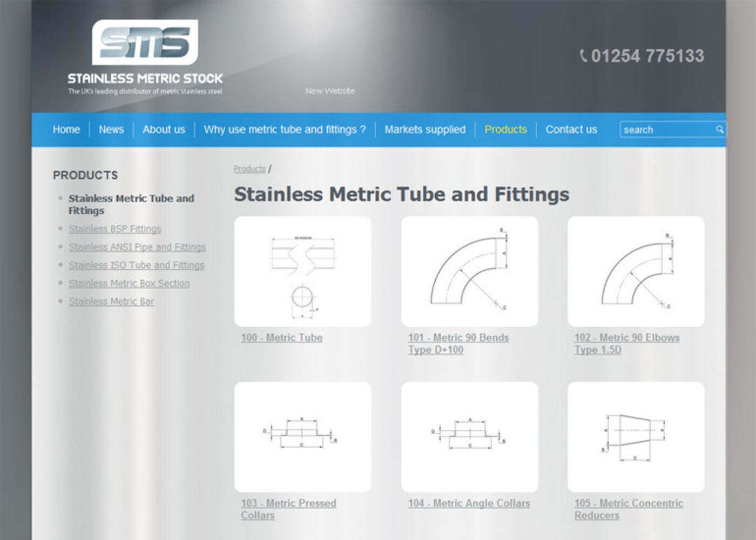756x540 pixels.
Task: Open Stainless ANSI Pipe and Fittings link
Action: [x=137, y=247]
